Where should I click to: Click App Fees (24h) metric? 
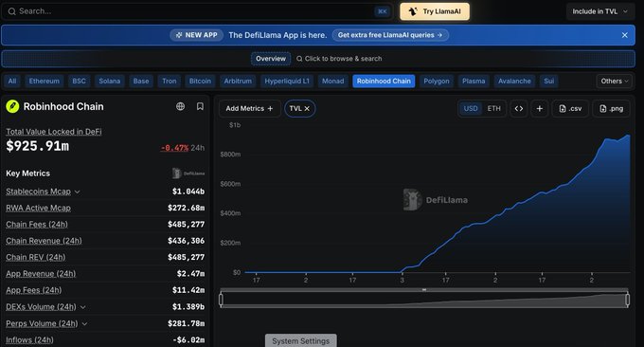point(34,290)
